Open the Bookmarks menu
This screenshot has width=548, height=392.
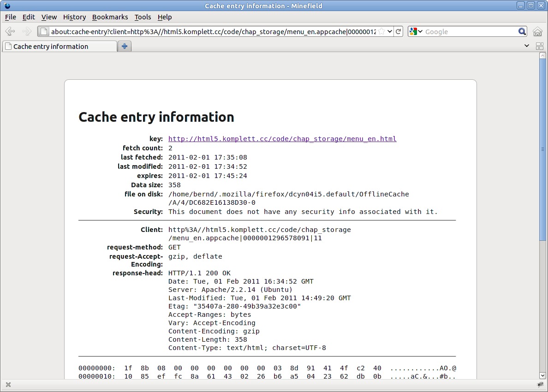tap(110, 17)
